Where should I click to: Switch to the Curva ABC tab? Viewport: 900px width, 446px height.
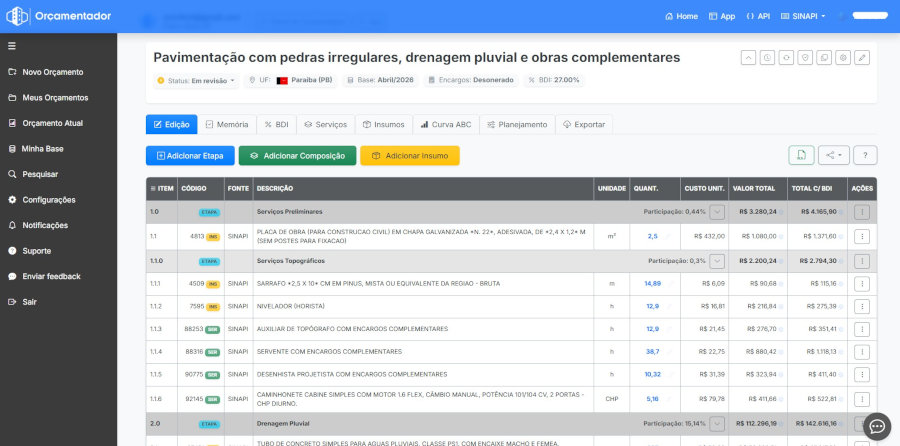pos(446,125)
